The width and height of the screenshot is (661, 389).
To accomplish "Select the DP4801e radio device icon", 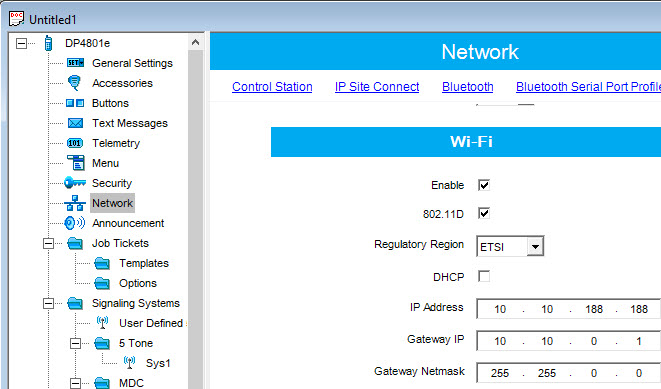I will (x=48, y=43).
